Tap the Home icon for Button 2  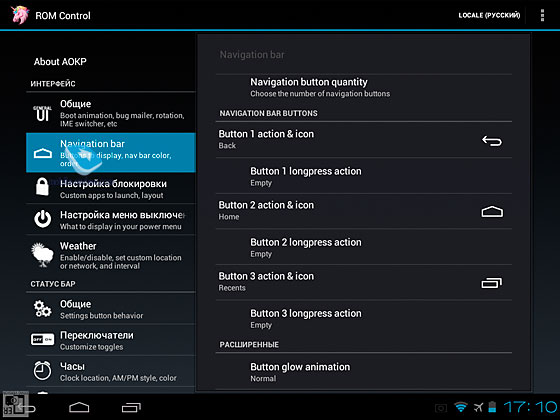pyautogui.click(x=492, y=212)
